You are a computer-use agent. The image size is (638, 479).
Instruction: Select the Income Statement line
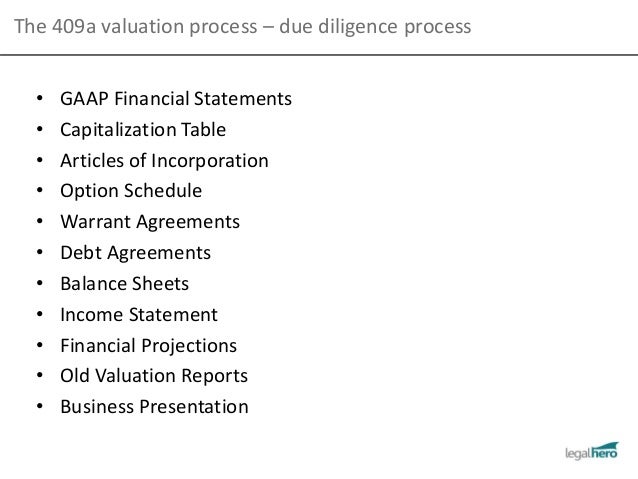139,315
